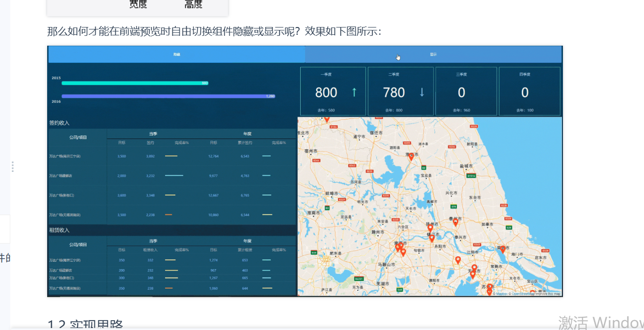Image resolution: width=644 pixels, height=330 pixels.
Task: Click the map marker at 泰州市
Action: pos(455,222)
